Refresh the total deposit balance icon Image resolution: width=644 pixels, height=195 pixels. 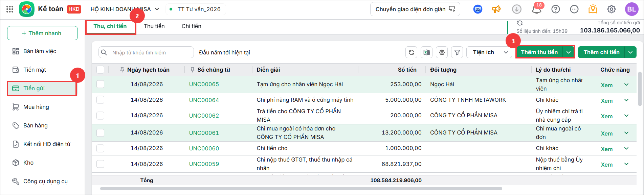pyautogui.click(x=520, y=23)
